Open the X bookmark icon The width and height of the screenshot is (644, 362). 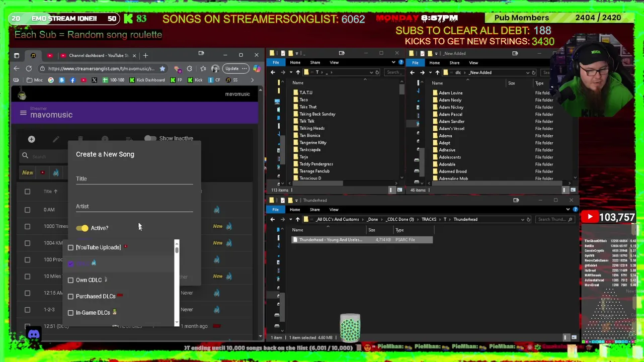pyautogui.click(x=94, y=80)
